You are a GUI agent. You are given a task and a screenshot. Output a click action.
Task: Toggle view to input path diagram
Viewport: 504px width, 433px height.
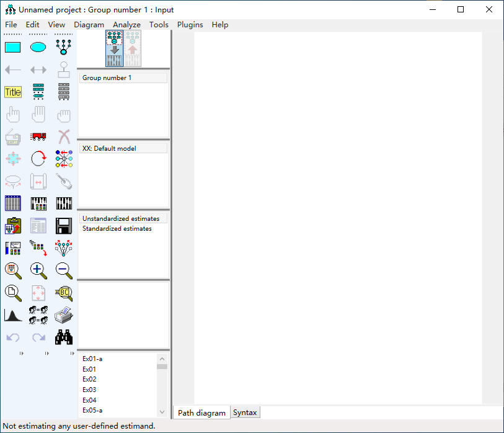coord(114,48)
